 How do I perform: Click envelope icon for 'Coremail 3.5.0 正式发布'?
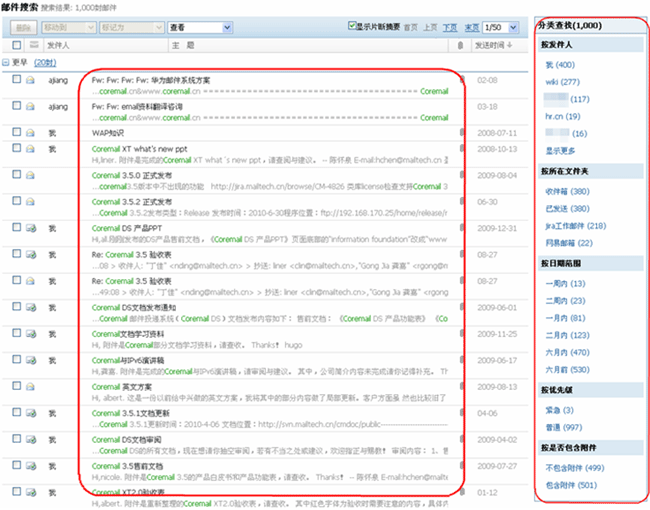(31, 175)
